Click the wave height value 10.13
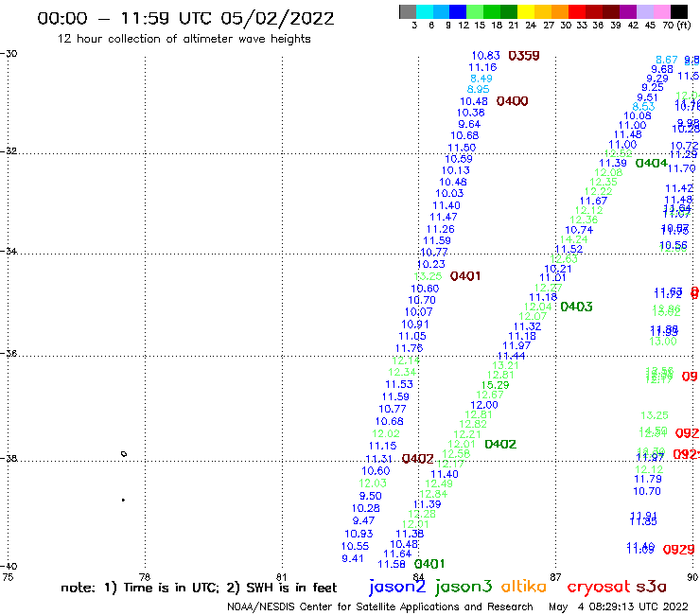The width and height of the screenshot is (700, 615). 456,170
